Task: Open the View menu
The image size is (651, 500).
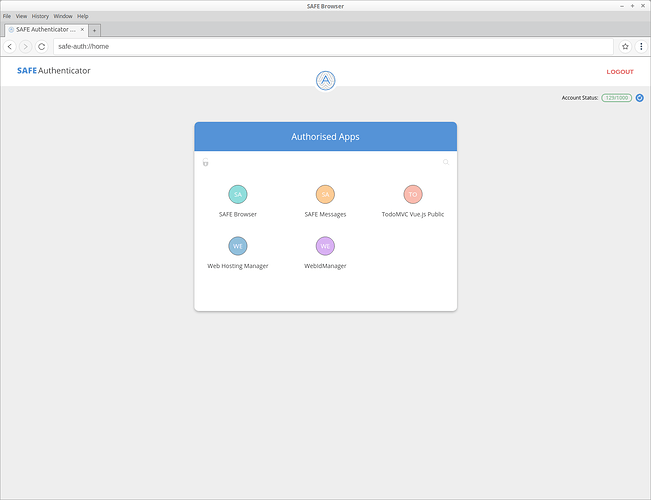Action: (21, 16)
